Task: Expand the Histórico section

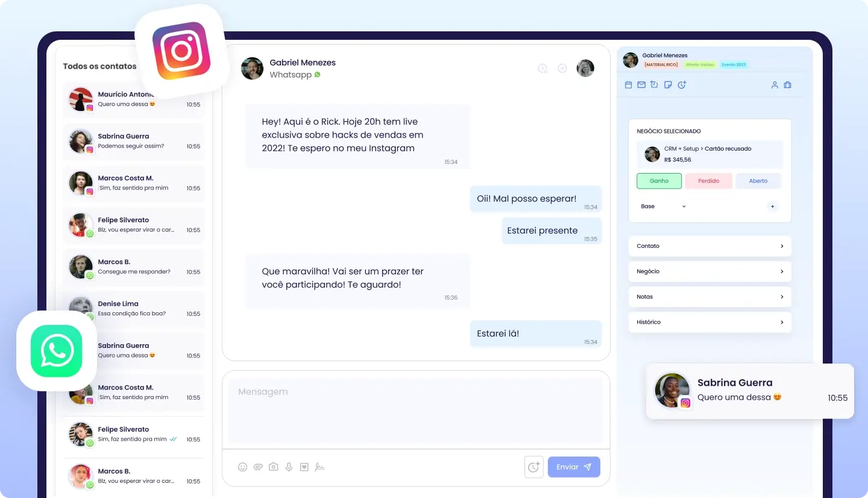Action: pos(709,322)
